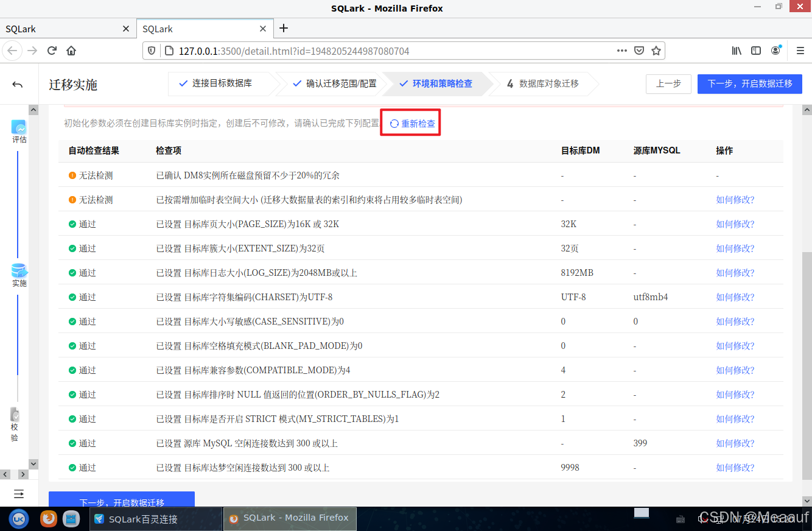Go to step 4 数据库对象迁移
Screen dimensions: 812x531
544,83
